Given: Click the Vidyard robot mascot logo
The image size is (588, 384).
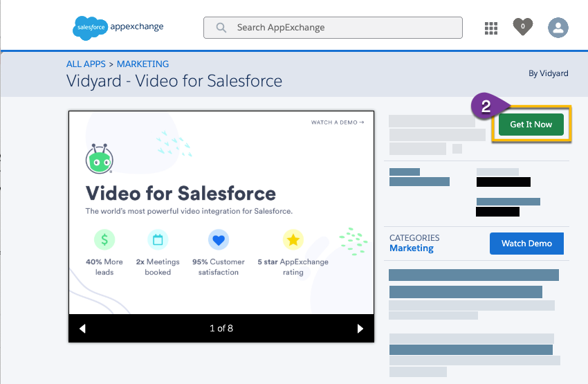Looking at the screenshot, I should click(x=100, y=158).
